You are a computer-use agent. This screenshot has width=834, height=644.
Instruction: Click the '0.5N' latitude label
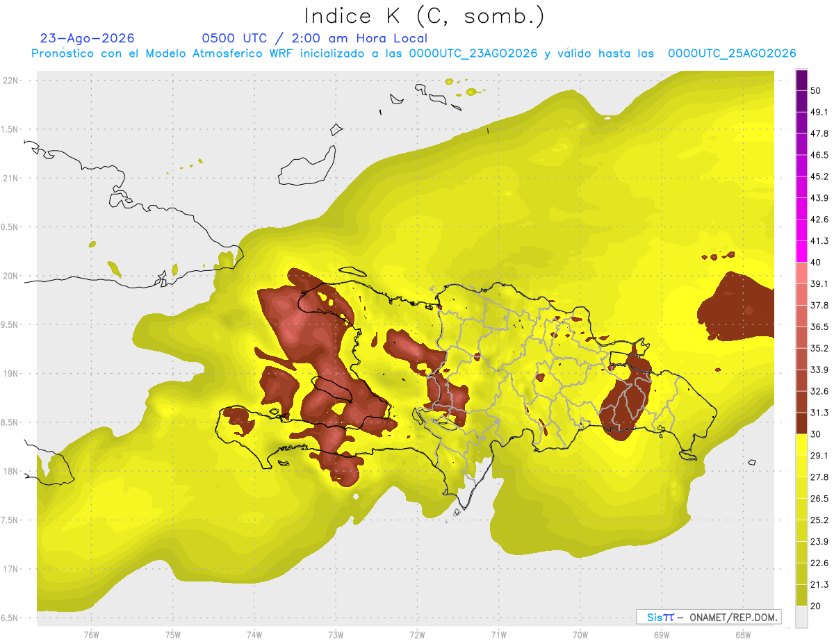[x=10, y=227]
